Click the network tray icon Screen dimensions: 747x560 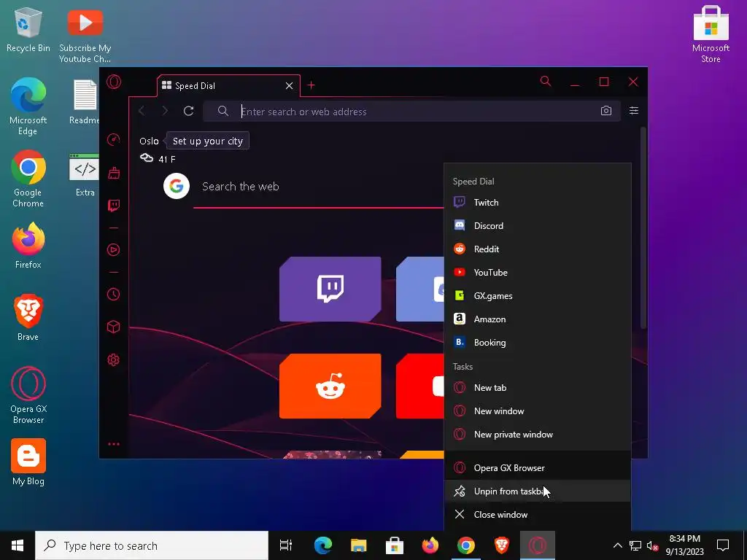635,545
